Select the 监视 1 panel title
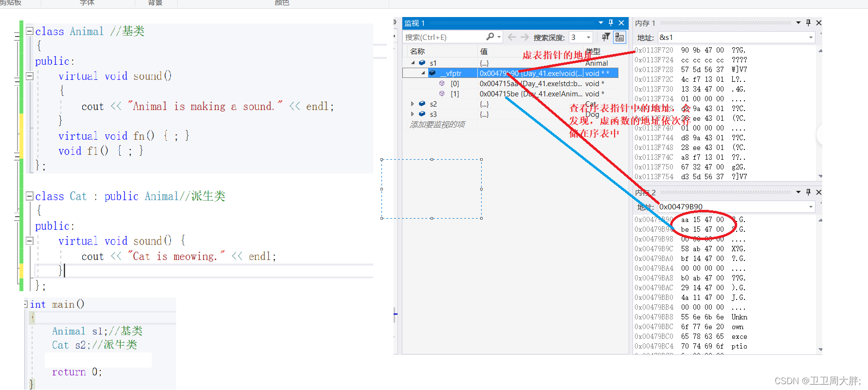 point(415,23)
